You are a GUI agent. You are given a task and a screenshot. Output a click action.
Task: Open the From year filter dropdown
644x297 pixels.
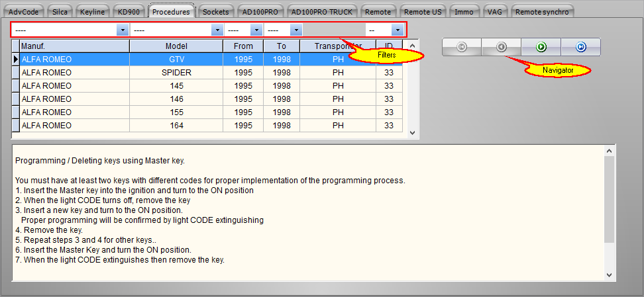(256, 30)
